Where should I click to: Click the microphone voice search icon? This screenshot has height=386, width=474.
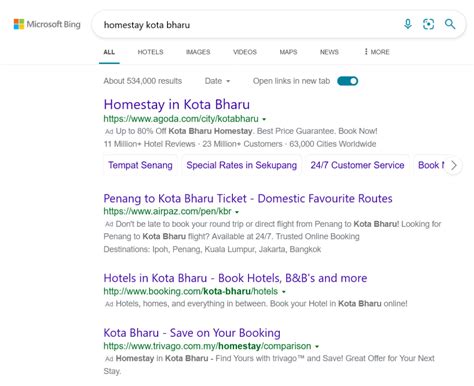pos(408,24)
